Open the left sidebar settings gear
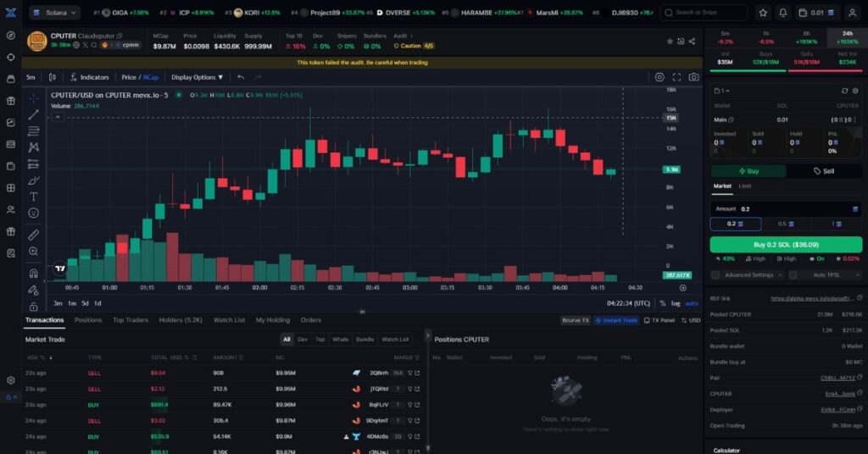 coord(10,380)
